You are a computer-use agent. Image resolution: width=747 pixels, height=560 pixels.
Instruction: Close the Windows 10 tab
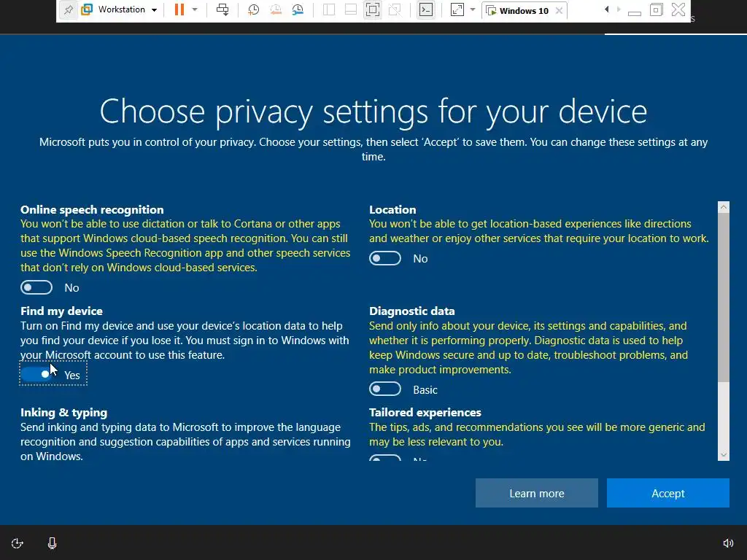click(x=560, y=10)
